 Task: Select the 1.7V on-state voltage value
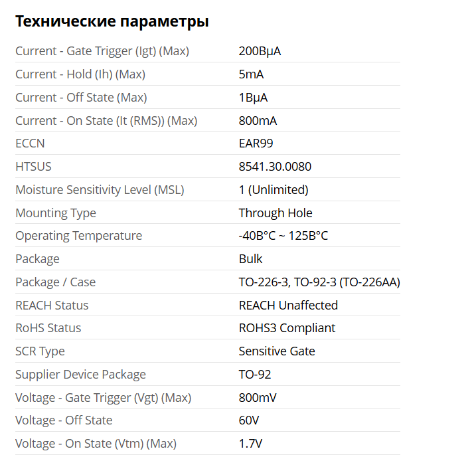[251, 444]
